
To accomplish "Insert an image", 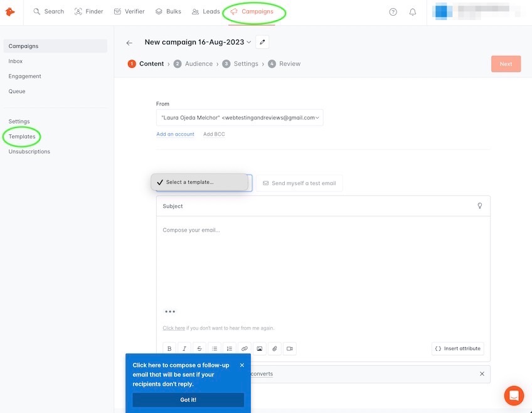I will pyautogui.click(x=260, y=348).
